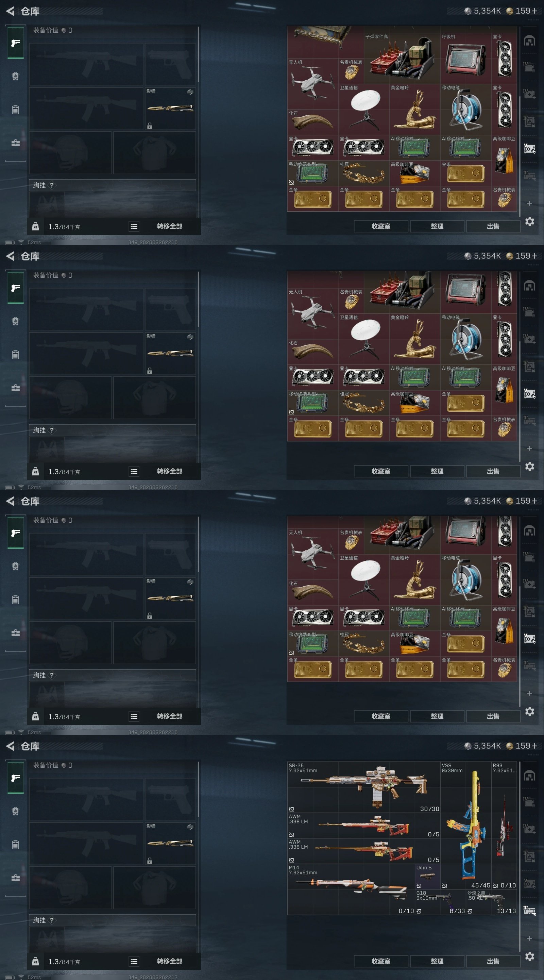Viewport: 544px width, 980px height.
Task: Click 整理 to sort the weapons stash
Action: (x=437, y=961)
